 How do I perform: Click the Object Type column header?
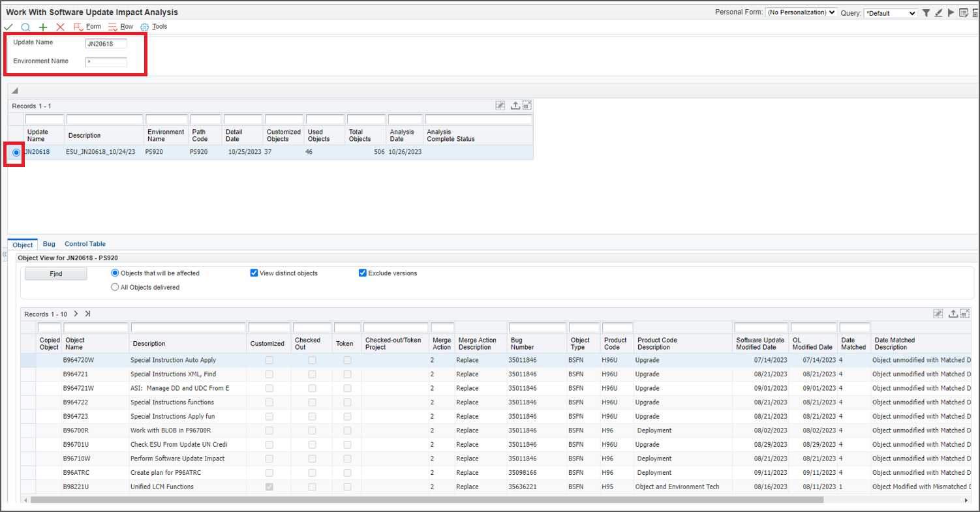point(580,344)
